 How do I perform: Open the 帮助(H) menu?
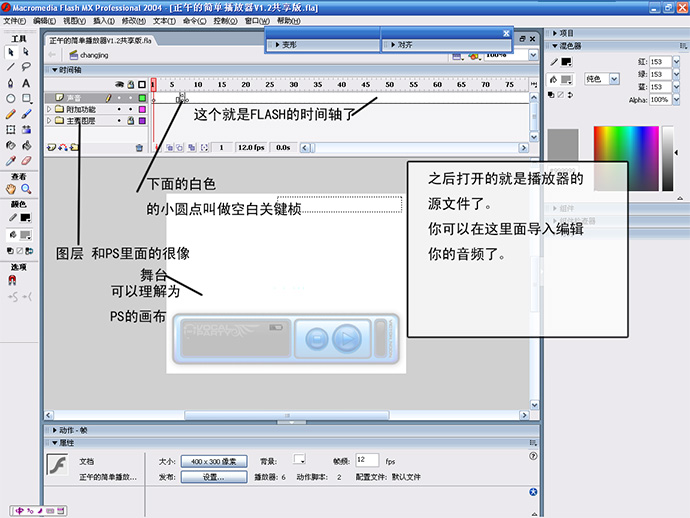(289, 21)
